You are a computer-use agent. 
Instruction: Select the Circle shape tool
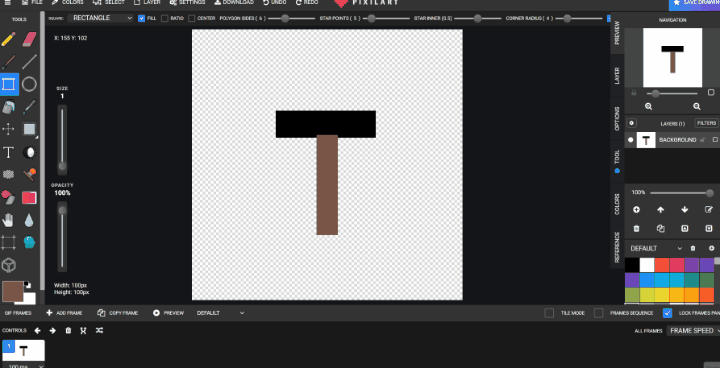click(29, 84)
